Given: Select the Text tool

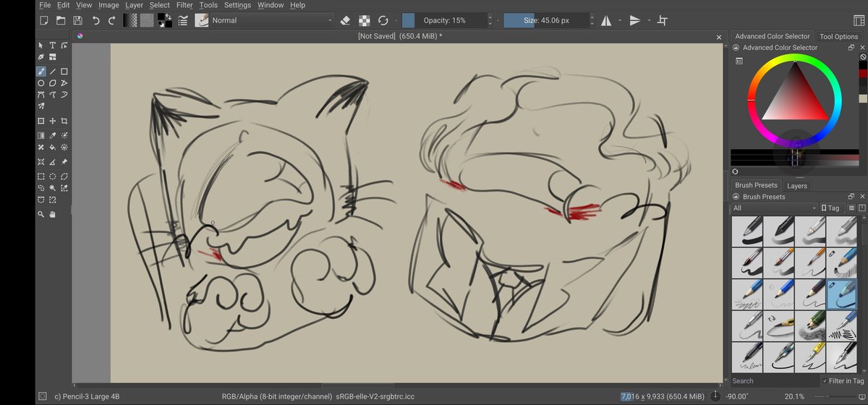Looking at the screenshot, I should click(x=53, y=46).
